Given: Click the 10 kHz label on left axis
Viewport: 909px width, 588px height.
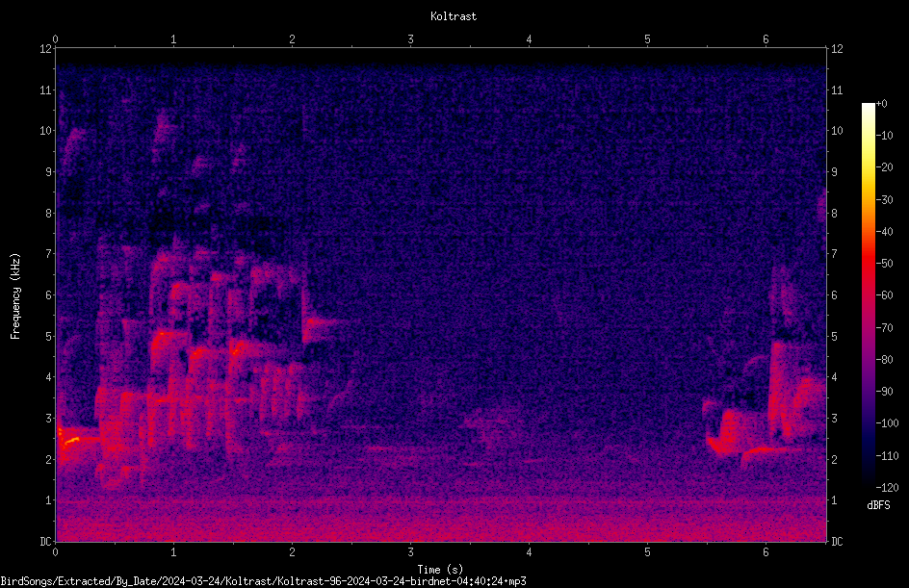Looking at the screenshot, I should [x=46, y=130].
